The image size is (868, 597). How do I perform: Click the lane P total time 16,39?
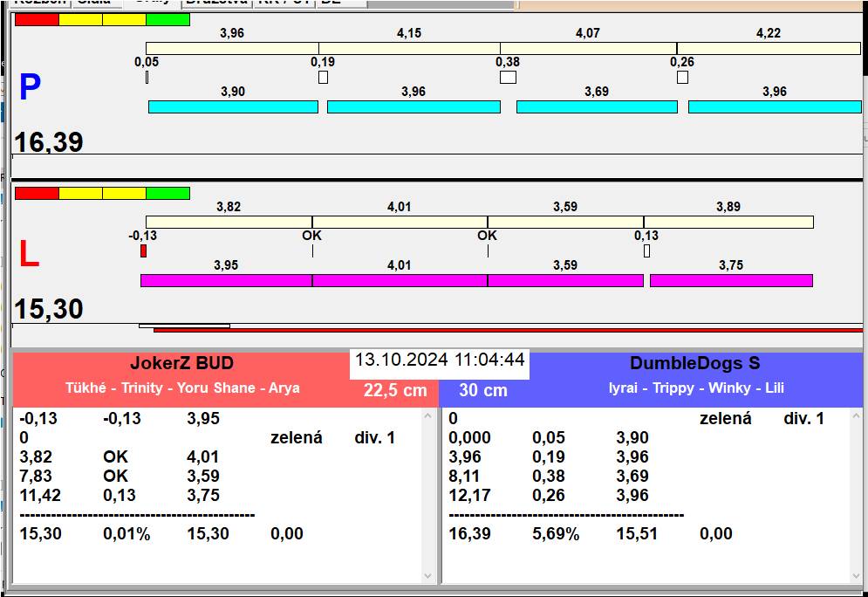click(49, 142)
